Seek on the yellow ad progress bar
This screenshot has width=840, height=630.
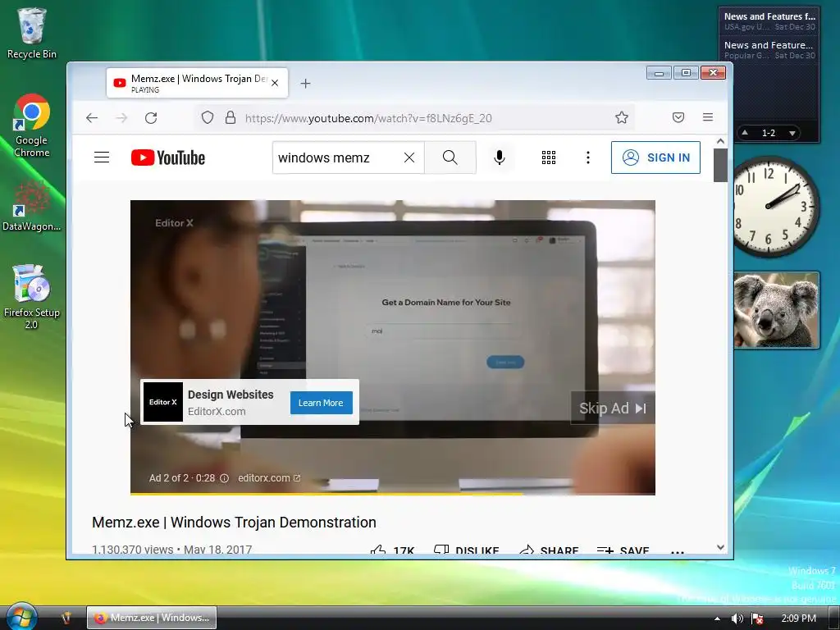(393, 493)
